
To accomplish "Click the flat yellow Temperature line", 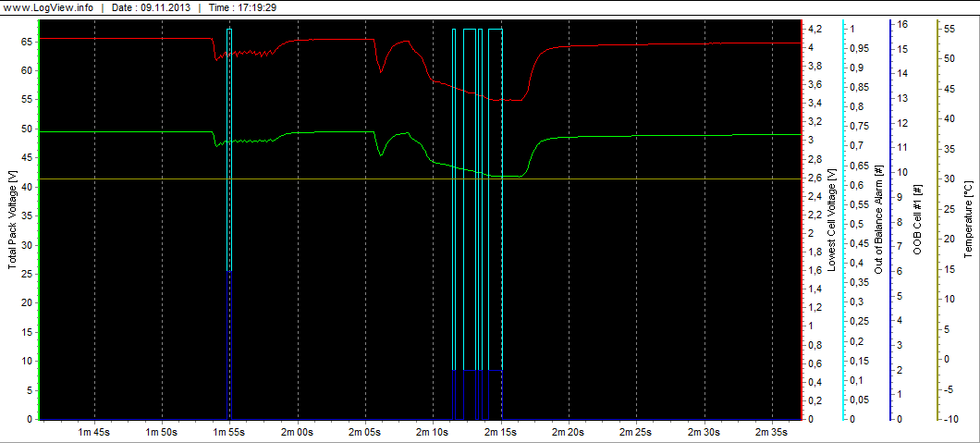I will click(420, 178).
